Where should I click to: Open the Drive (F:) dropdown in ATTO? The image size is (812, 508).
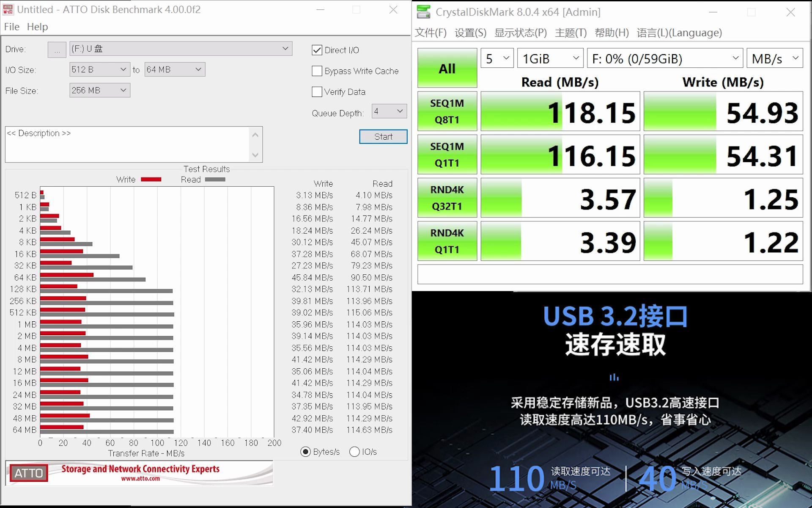[x=181, y=49]
